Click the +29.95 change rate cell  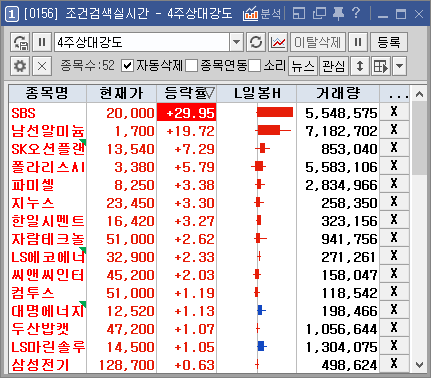(187, 112)
